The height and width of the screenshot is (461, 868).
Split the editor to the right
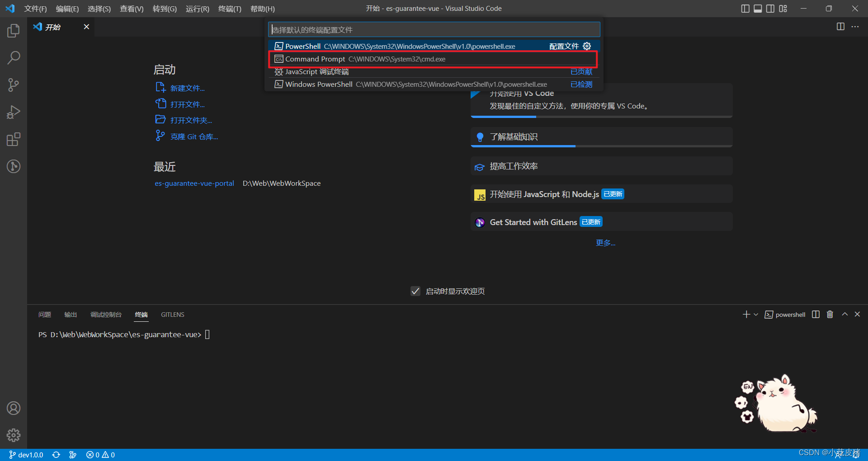pyautogui.click(x=840, y=27)
